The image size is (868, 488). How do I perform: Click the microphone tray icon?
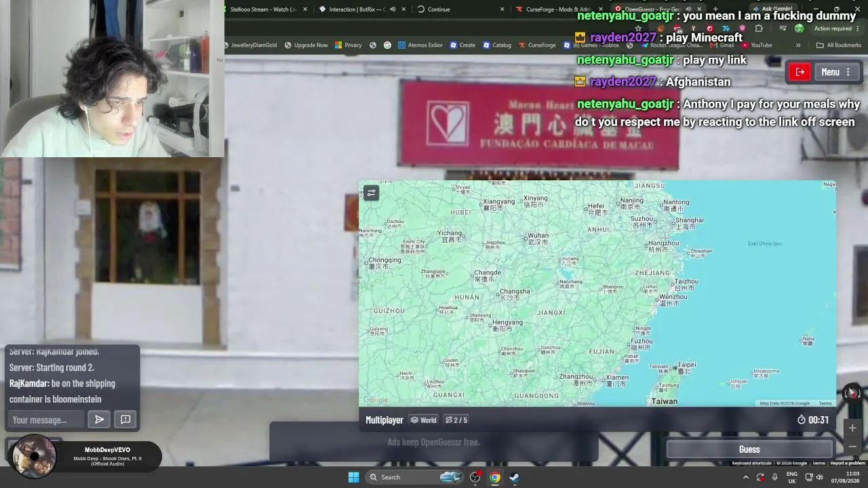point(774,477)
